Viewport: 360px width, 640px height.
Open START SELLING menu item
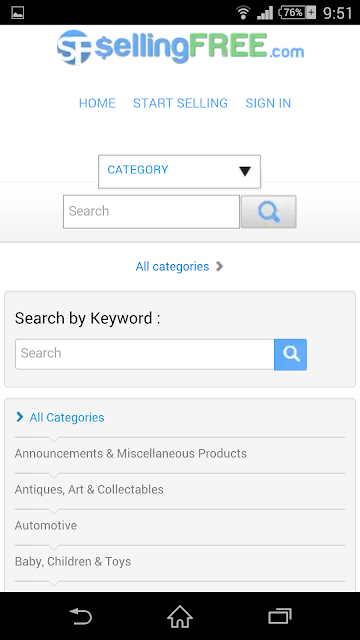[180, 103]
